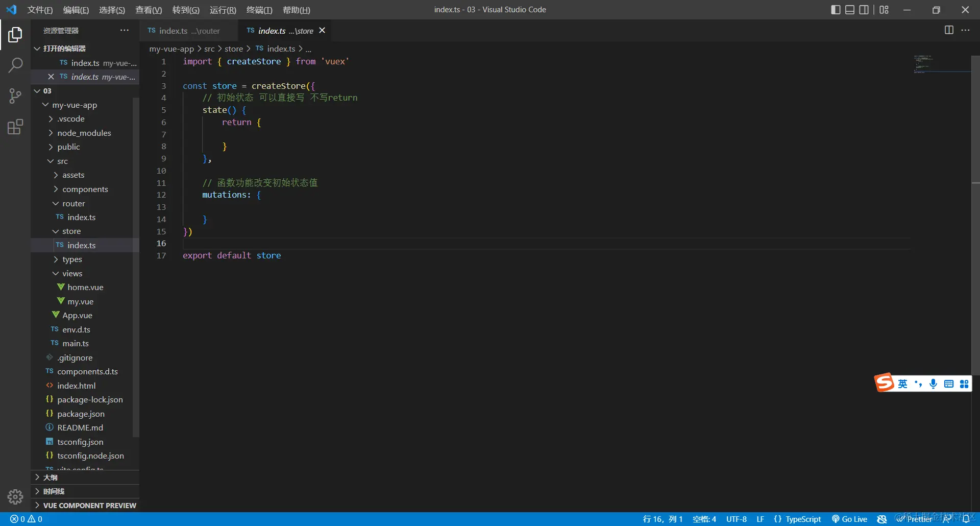This screenshot has height=526, width=980.
Task: Toggle primary side bar layout icon
Action: click(836, 10)
